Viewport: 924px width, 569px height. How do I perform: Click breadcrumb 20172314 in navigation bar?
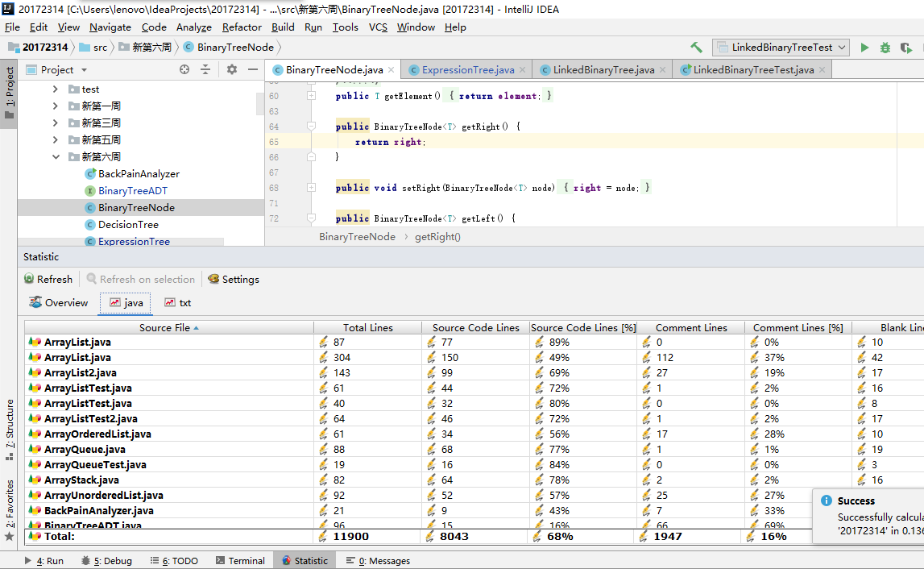pyautogui.click(x=39, y=48)
